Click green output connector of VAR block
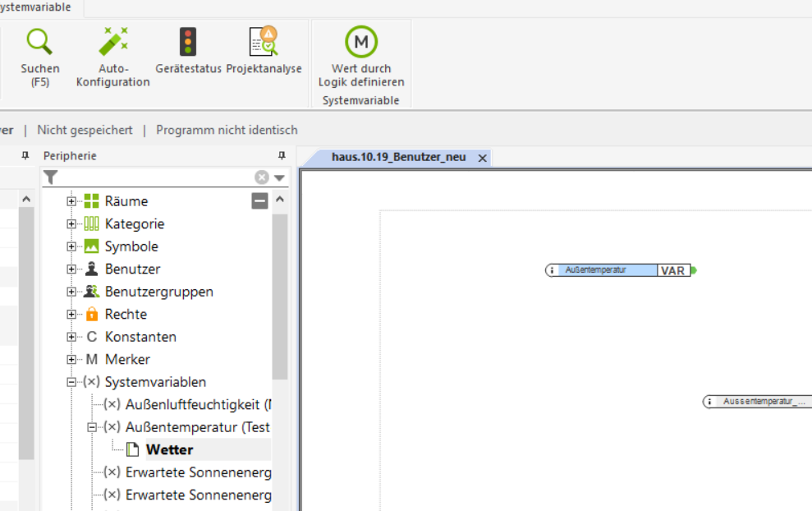This screenshot has height=511, width=812. [694, 270]
